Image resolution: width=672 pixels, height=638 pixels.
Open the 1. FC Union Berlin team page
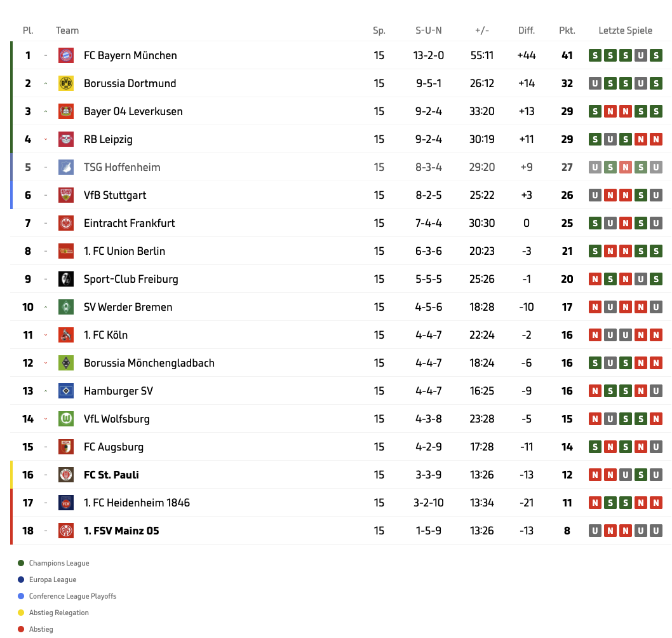coord(124,251)
